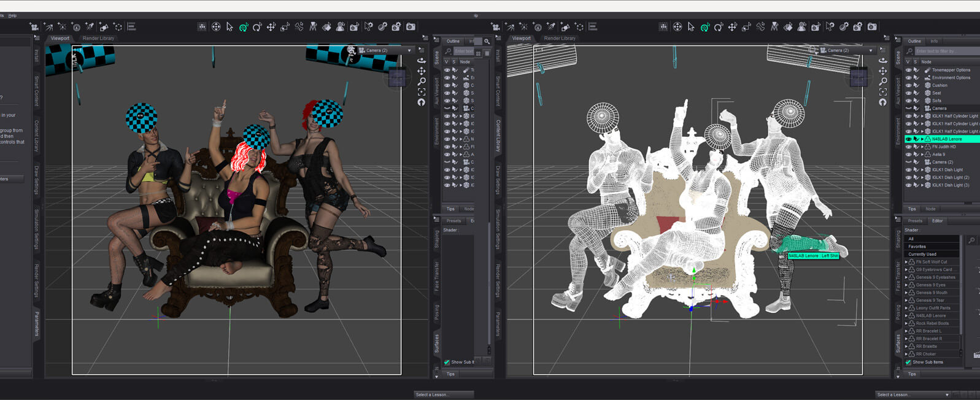Toggle visibility of Tonemapper Options node
The image size is (980, 400).
click(x=908, y=70)
